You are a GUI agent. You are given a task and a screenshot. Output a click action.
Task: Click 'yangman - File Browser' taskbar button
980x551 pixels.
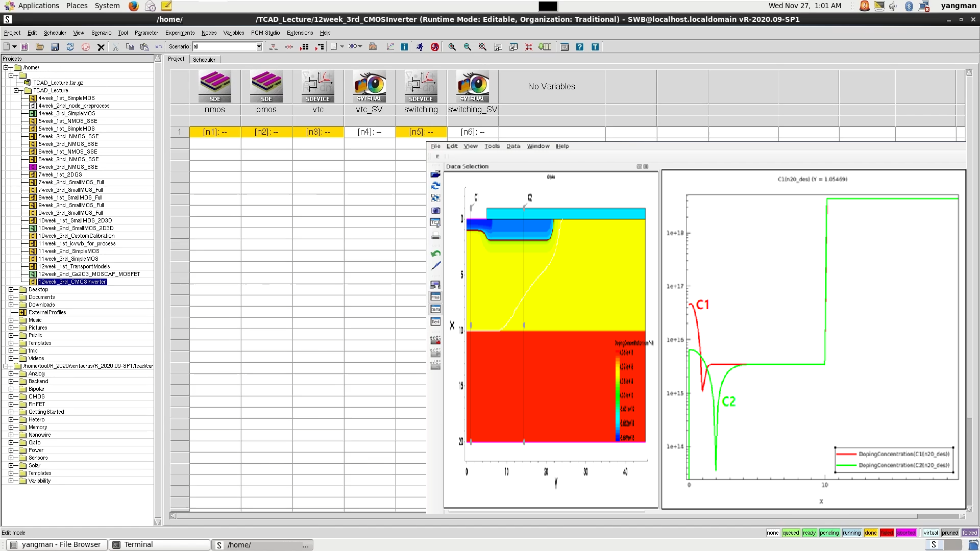click(57, 544)
